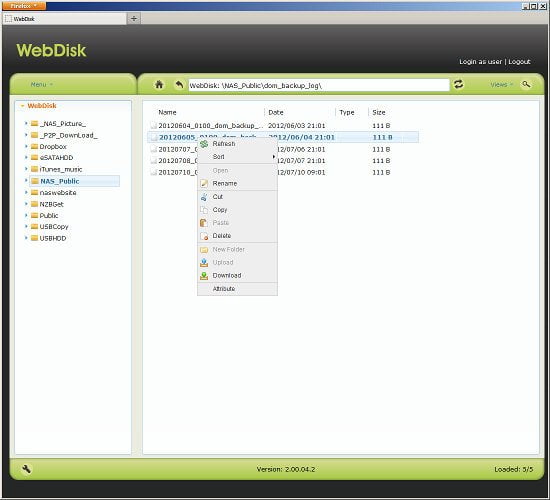Expand the USBHDD tree node arrow

click(26, 238)
